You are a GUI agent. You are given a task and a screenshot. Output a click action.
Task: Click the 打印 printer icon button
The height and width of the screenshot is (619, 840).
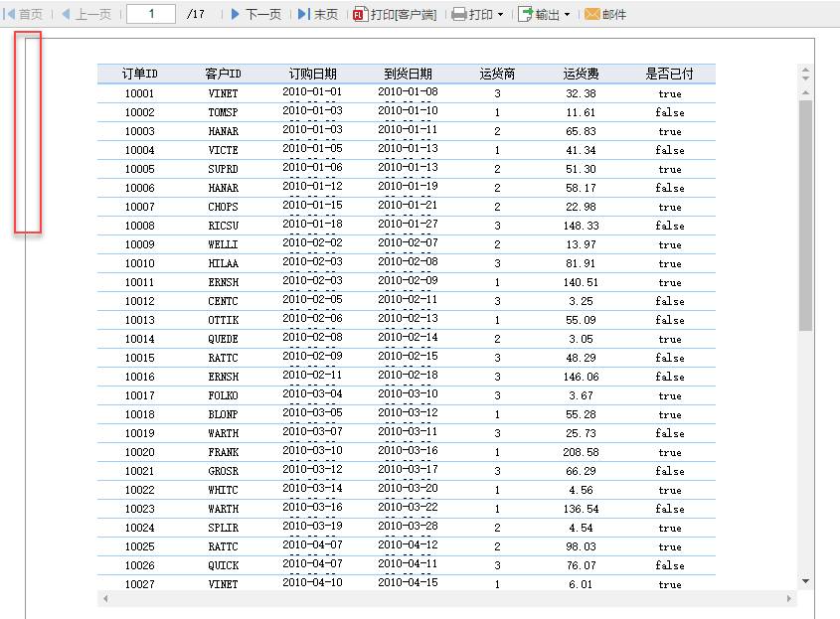[x=459, y=14]
